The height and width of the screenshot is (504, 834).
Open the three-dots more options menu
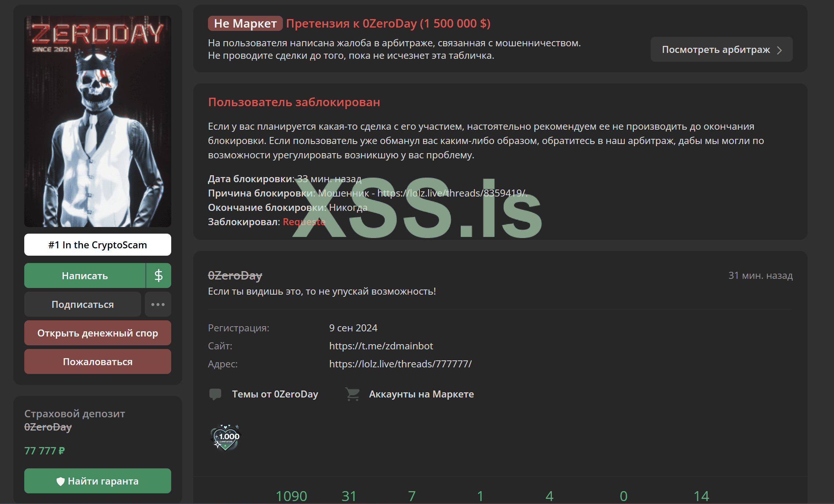[158, 305]
